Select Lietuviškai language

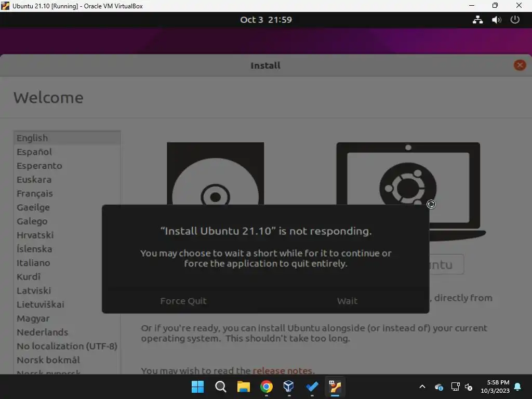click(58, 304)
